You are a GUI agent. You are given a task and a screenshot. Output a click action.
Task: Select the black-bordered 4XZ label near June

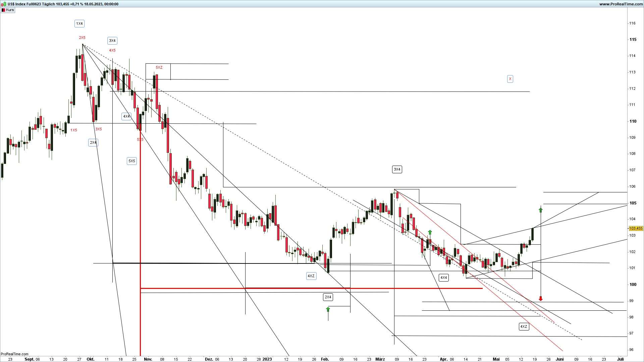point(524,326)
